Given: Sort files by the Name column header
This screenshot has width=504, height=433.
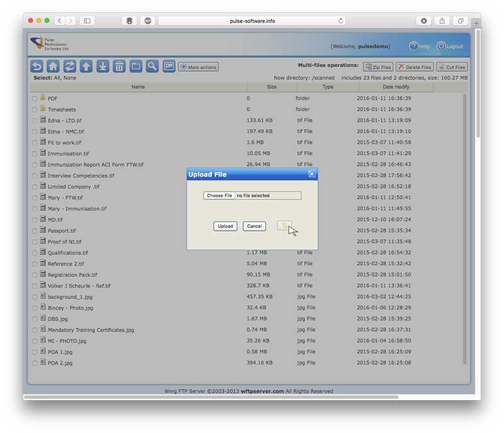Looking at the screenshot, I should pos(138,87).
